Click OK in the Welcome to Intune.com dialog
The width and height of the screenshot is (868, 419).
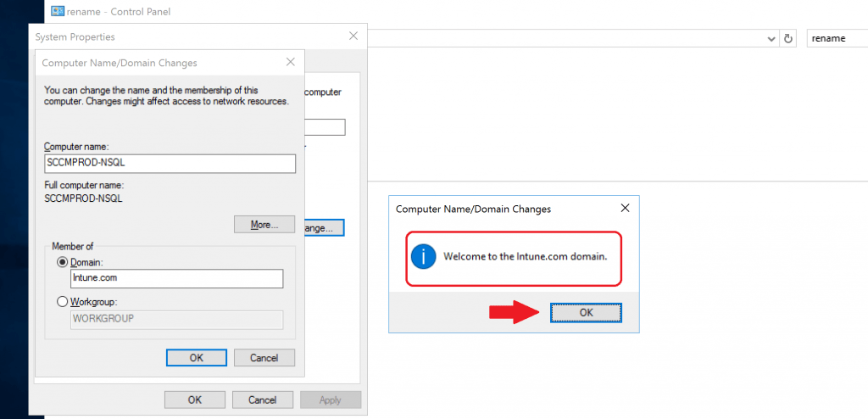pyautogui.click(x=586, y=313)
